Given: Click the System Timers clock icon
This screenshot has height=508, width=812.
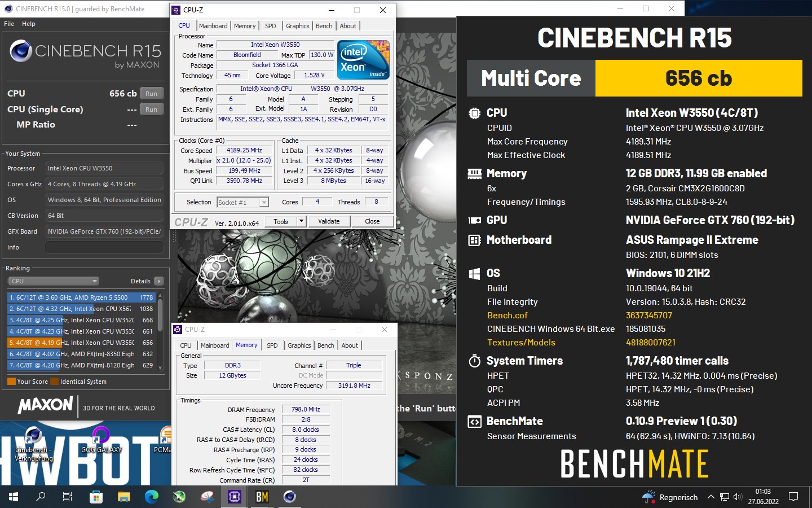Looking at the screenshot, I should [474, 361].
